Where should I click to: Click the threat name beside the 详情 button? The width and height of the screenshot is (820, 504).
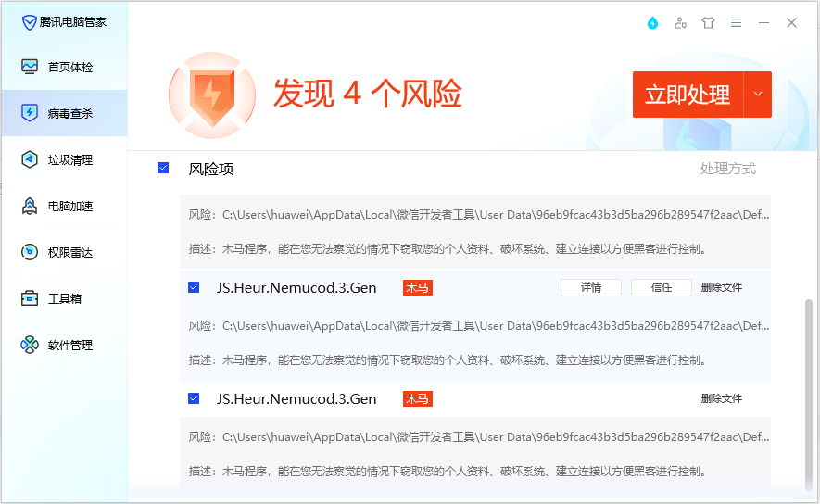pos(296,287)
